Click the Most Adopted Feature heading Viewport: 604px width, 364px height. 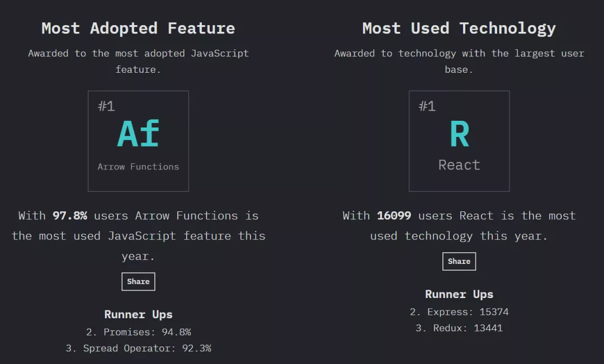138,29
